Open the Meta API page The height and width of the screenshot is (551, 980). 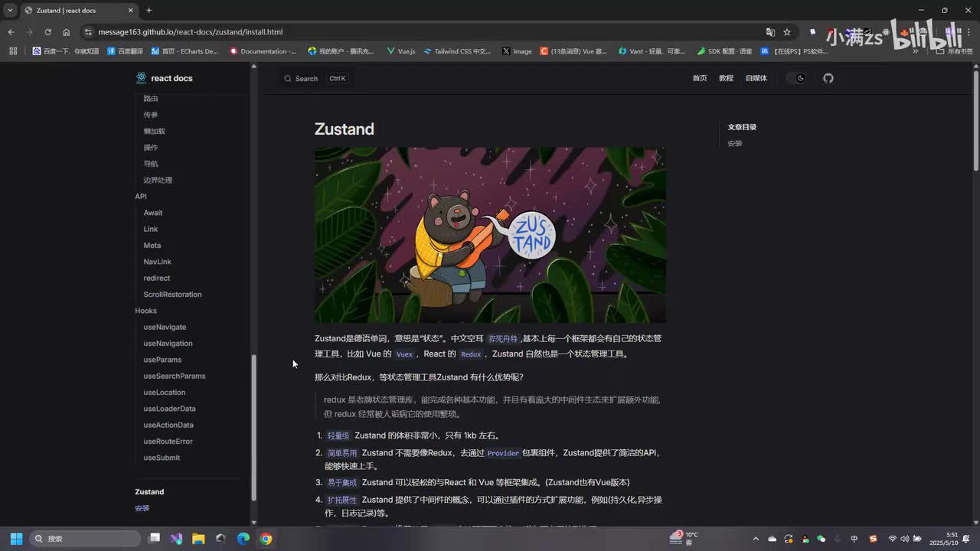point(152,246)
